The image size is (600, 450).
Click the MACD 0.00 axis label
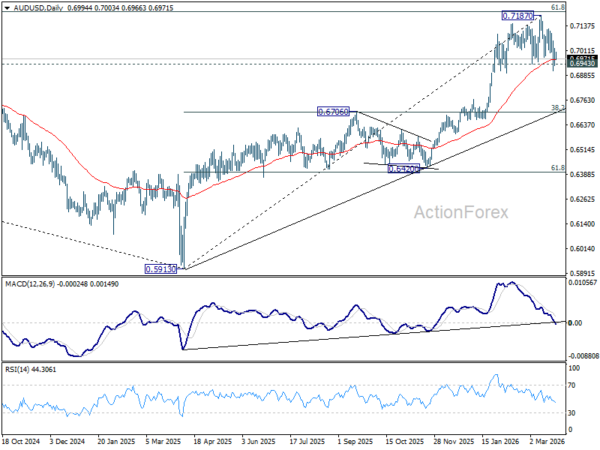[576, 323]
